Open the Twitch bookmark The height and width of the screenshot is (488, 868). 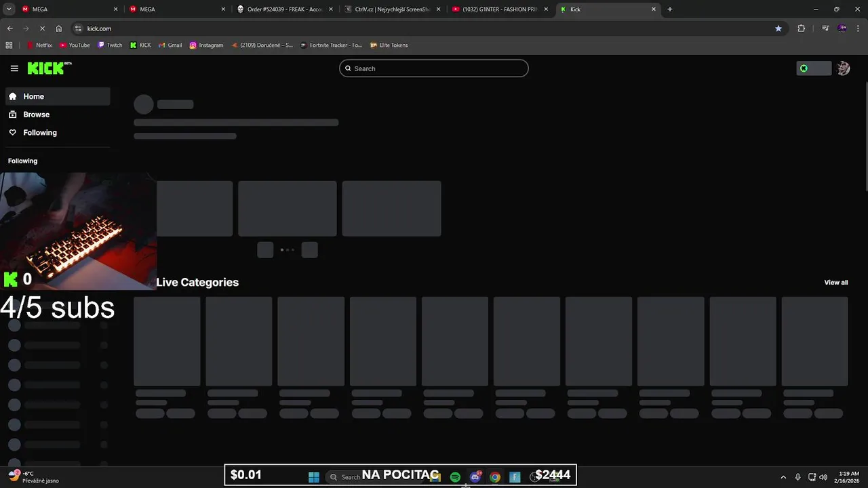coord(110,45)
